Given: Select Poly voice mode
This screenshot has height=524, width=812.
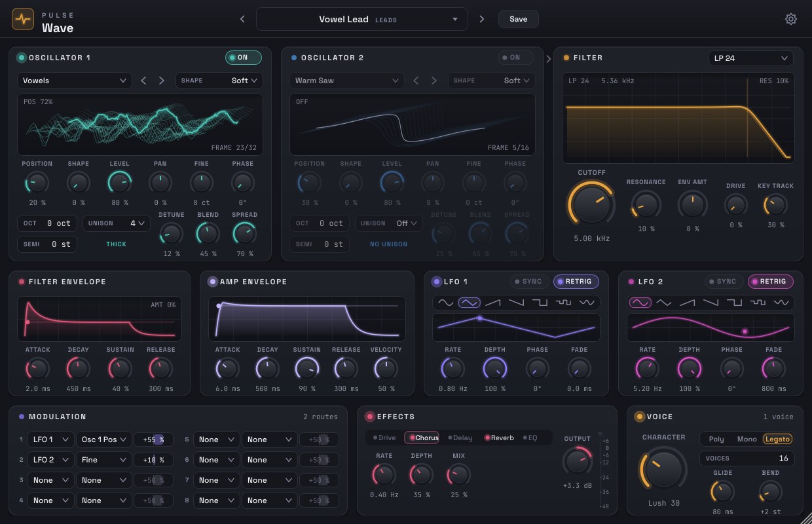Looking at the screenshot, I should point(716,439).
